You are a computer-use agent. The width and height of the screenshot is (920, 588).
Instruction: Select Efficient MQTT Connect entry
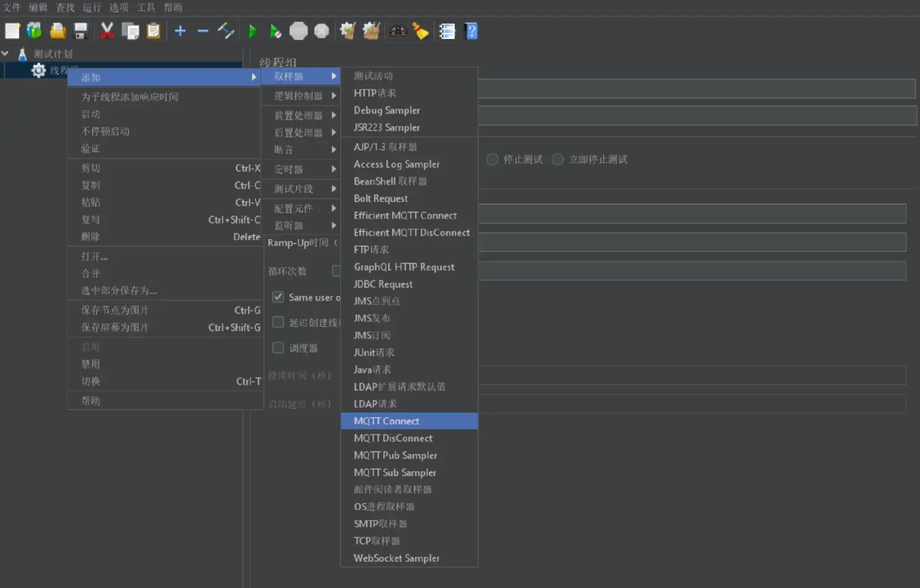(410, 215)
